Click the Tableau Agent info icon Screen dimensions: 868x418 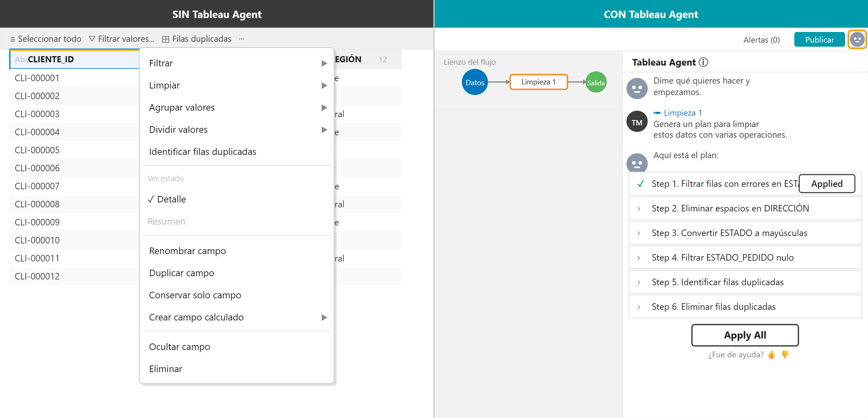coord(703,62)
